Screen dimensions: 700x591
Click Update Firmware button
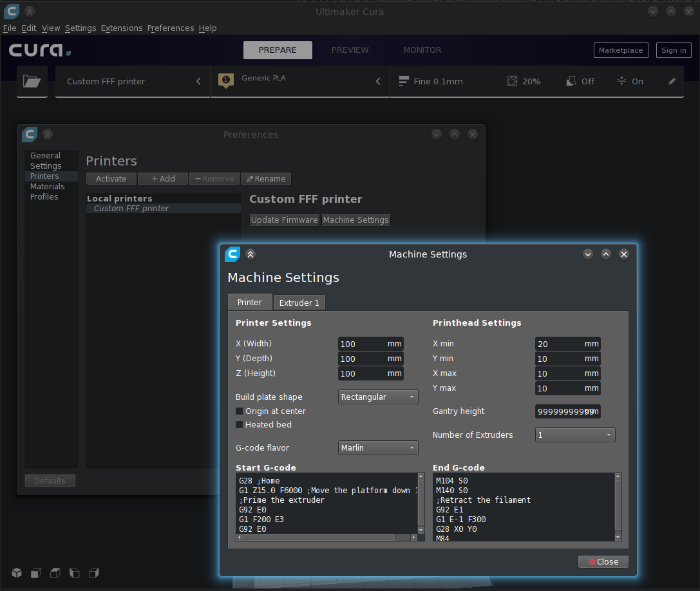pyautogui.click(x=285, y=220)
